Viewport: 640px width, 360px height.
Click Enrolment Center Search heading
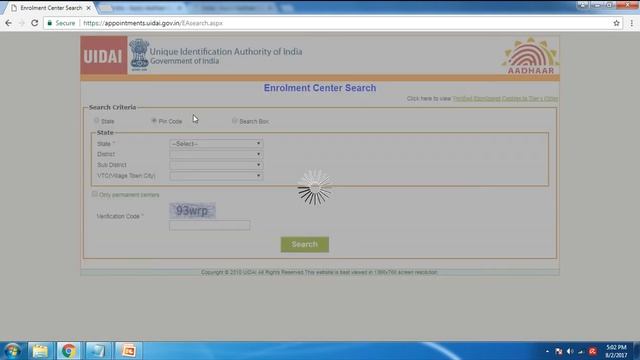point(320,88)
